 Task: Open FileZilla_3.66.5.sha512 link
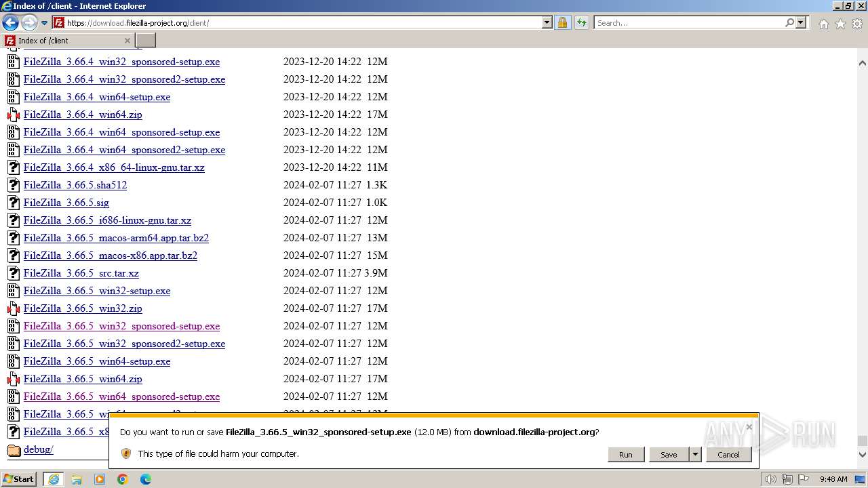pyautogui.click(x=75, y=185)
